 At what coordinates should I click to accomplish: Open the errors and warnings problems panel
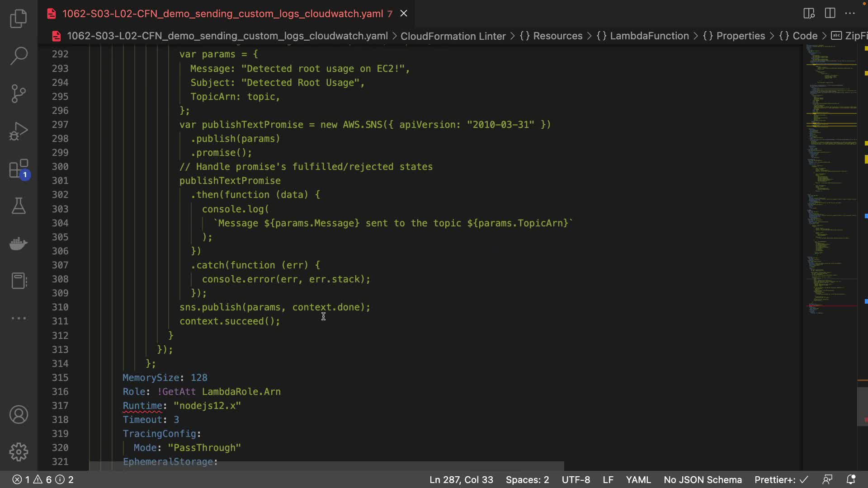coord(43,480)
